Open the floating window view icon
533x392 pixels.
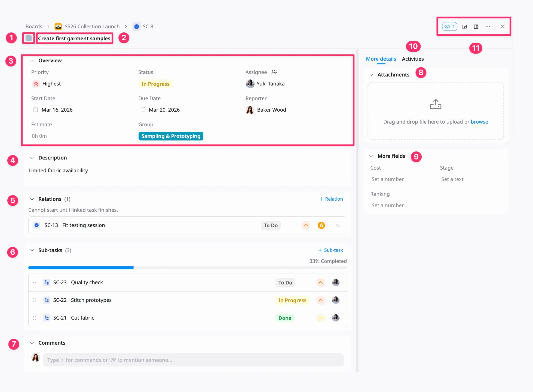click(x=464, y=26)
